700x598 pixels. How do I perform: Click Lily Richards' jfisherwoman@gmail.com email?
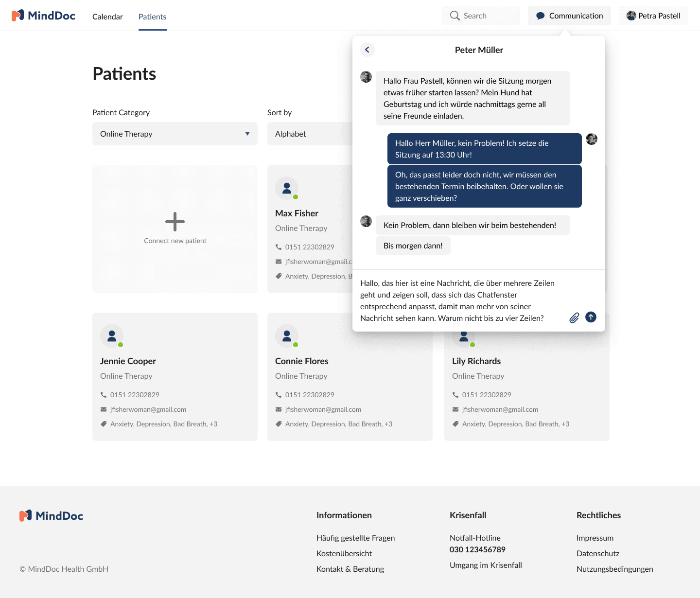pyautogui.click(x=500, y=409)
